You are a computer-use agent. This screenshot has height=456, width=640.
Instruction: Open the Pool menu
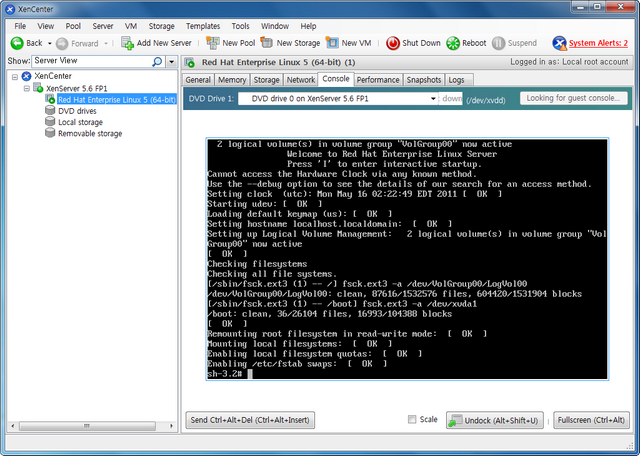click(73, 26)
